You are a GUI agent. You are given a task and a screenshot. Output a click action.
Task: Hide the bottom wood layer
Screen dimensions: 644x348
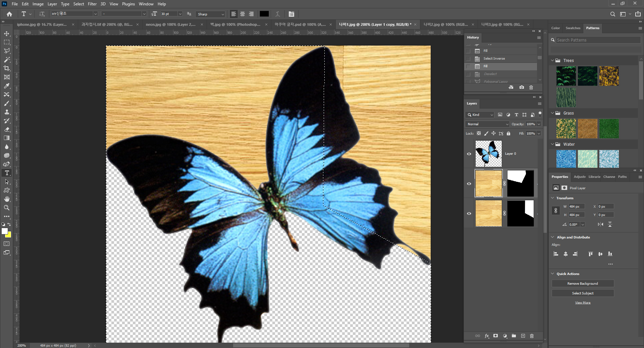469,213
